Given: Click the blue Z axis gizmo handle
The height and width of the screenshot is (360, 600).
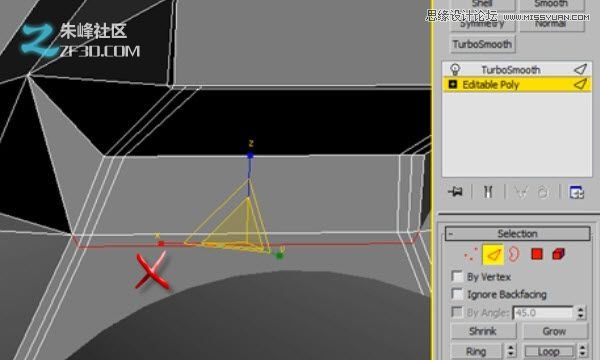Looking at the screenshot, I should [x=250, y=155].
